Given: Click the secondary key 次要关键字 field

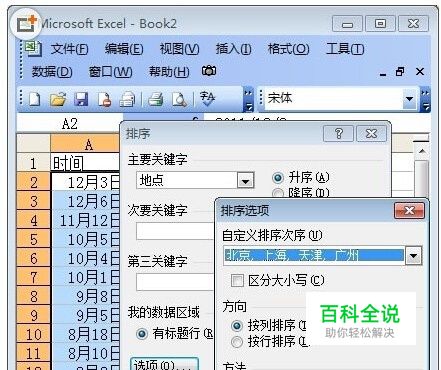Looking at the screenshot, I should [x=175, y=231].
